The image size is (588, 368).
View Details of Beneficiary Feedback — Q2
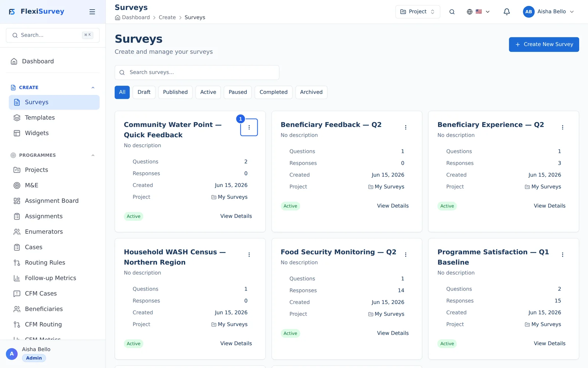(393, 206)
